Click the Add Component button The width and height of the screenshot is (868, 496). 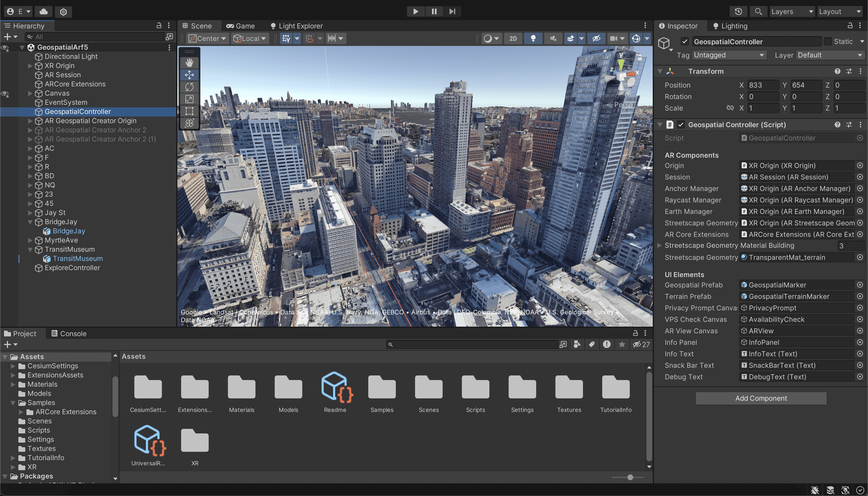(761, 398)
